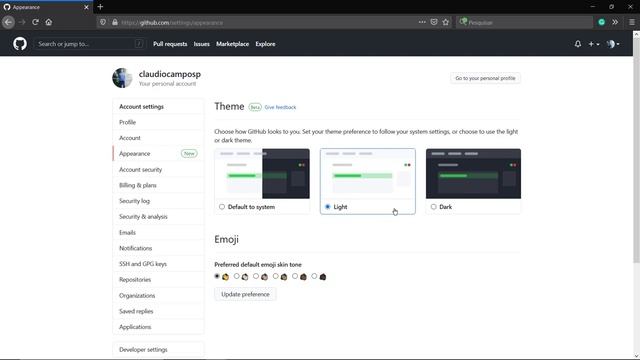640x360 pixels.
Task: Go to the browser home icon
Action: tap(49, 22)
